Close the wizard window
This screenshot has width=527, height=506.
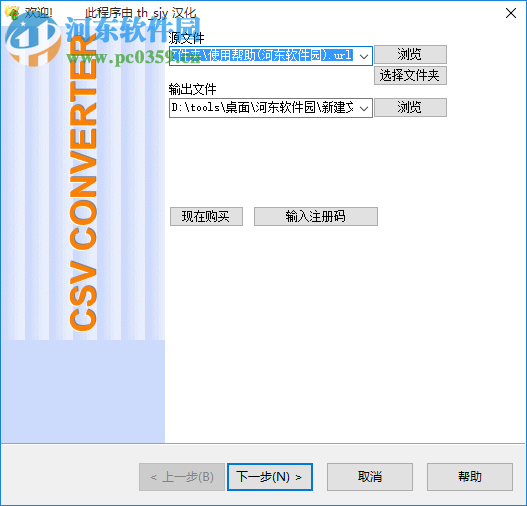[511, 13]
